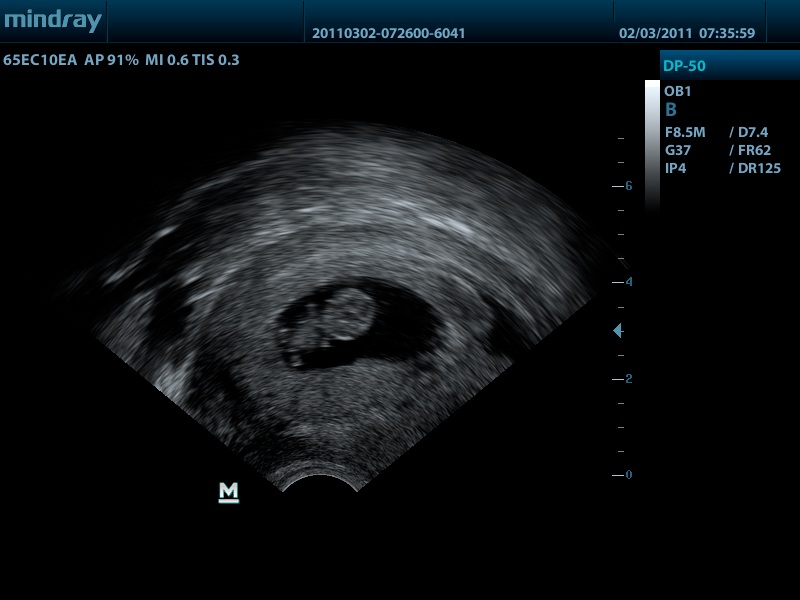
Task: Click the TIS 0.3 value
Action: pos(216,60)
